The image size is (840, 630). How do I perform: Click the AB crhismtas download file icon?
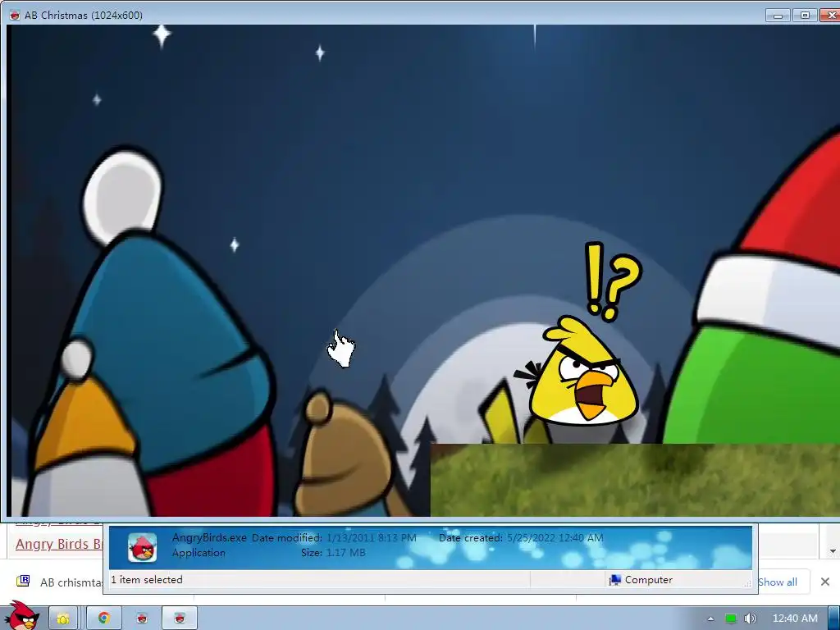click(23, 582)
